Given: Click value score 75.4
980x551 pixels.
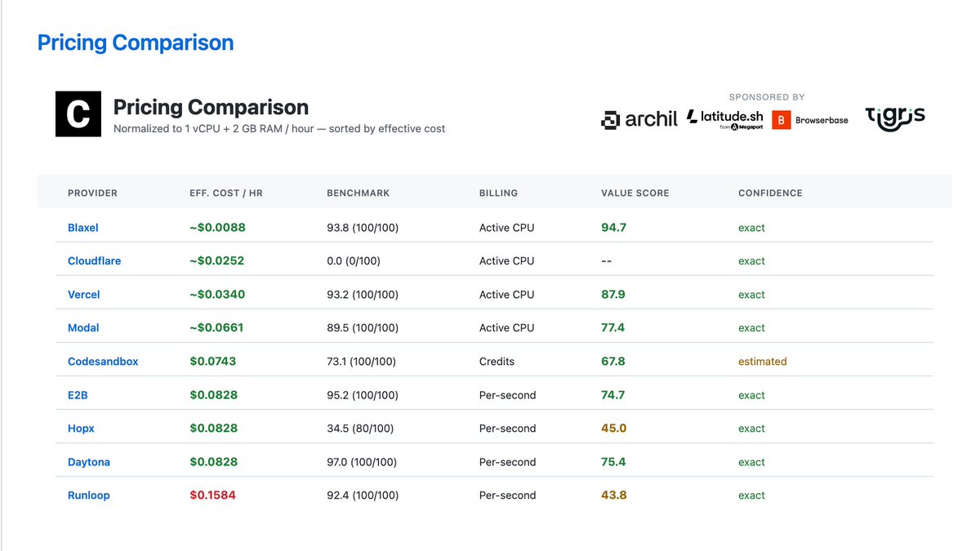Looking at the screenshot, I should point(613,462).
